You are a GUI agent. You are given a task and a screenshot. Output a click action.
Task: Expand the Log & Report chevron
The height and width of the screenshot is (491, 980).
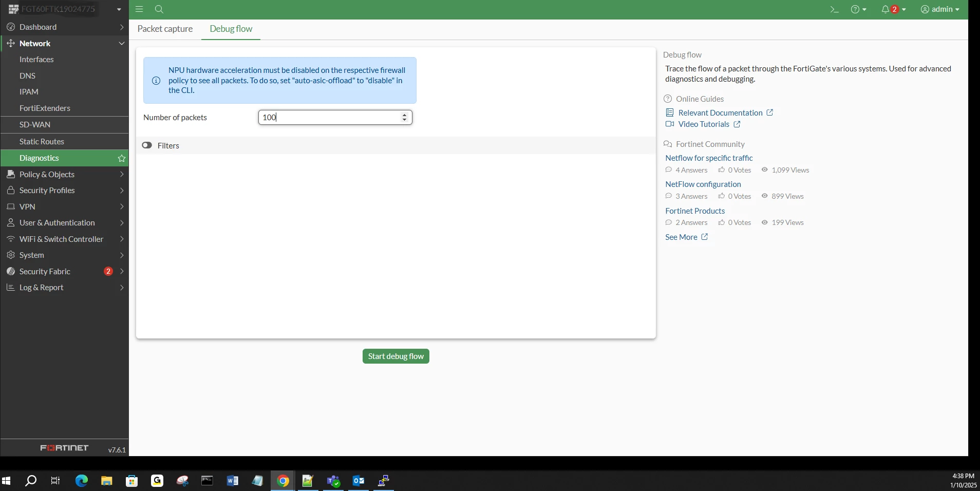click(x=122, y=287)
